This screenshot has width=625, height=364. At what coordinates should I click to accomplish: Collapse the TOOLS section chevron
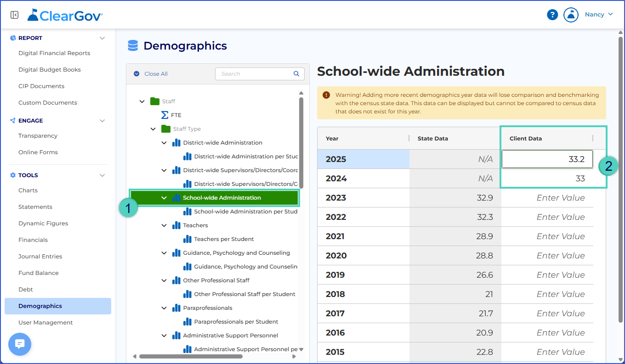coord(102,175)
